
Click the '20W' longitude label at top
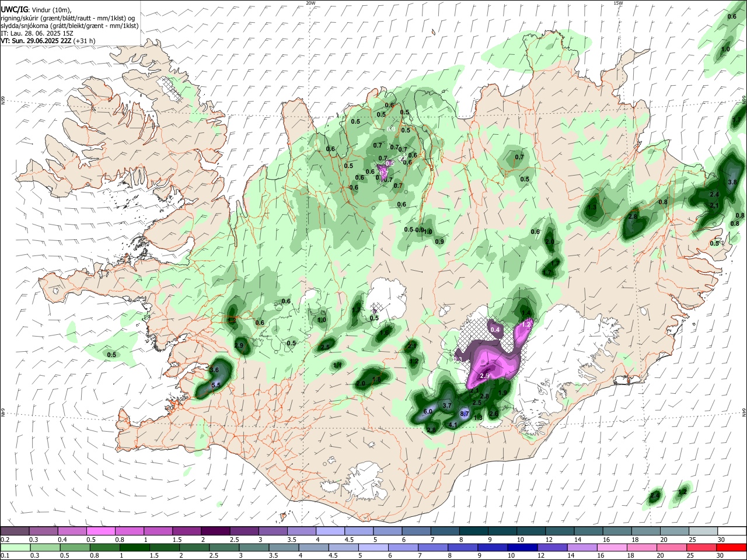pos(310,3)
